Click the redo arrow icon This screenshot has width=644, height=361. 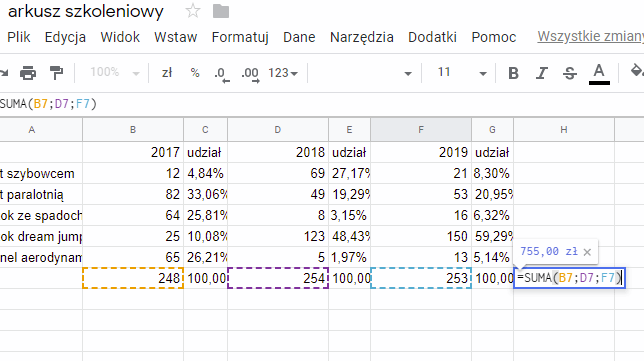[x=4, y=73]
